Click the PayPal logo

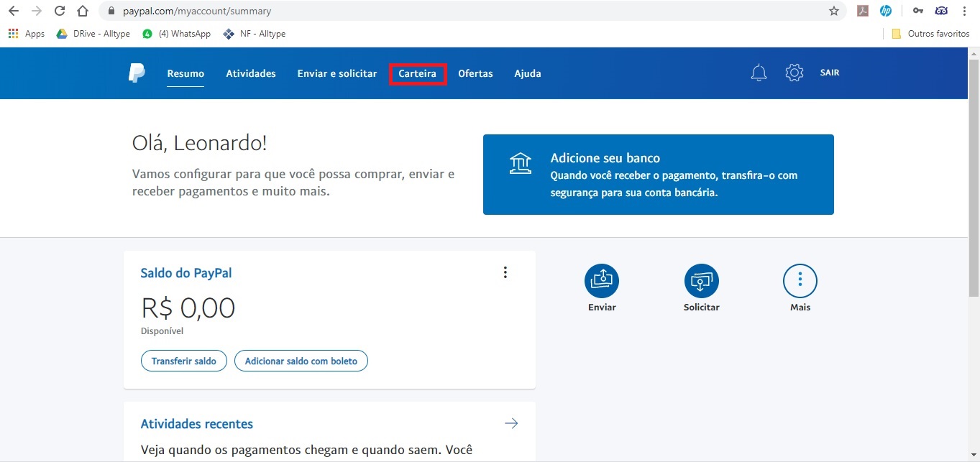[x=137, y=73]
